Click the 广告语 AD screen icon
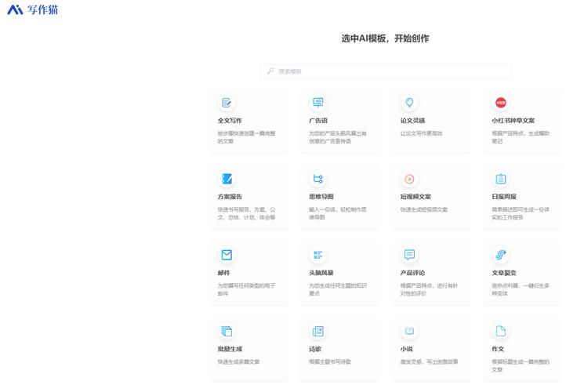This screenshot has height=392, width=584. 318,103
